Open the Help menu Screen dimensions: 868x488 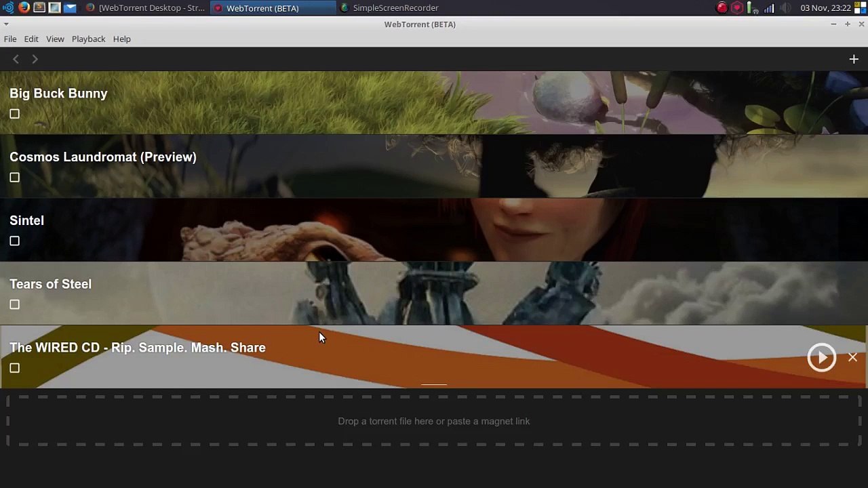[122, 39]
